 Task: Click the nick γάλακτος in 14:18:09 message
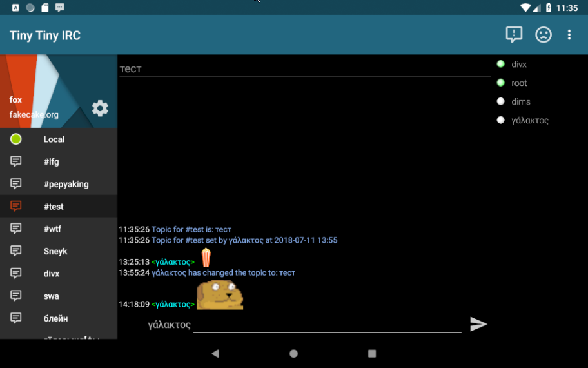click(173, 304)
